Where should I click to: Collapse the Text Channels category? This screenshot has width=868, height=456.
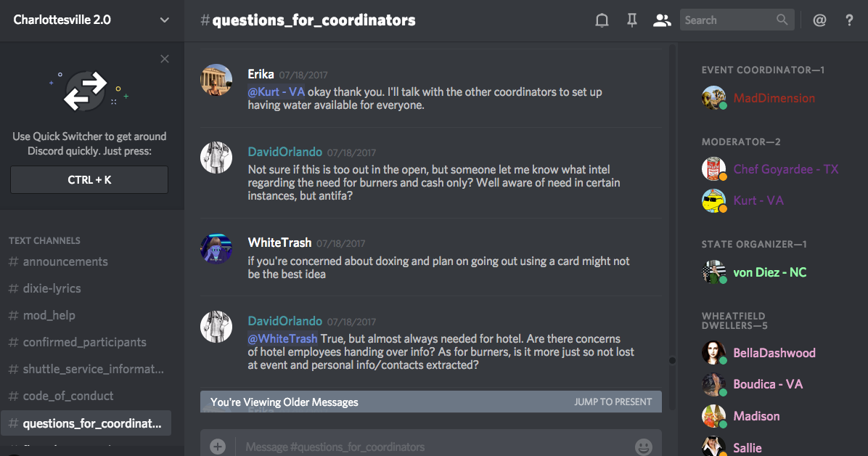44,240
